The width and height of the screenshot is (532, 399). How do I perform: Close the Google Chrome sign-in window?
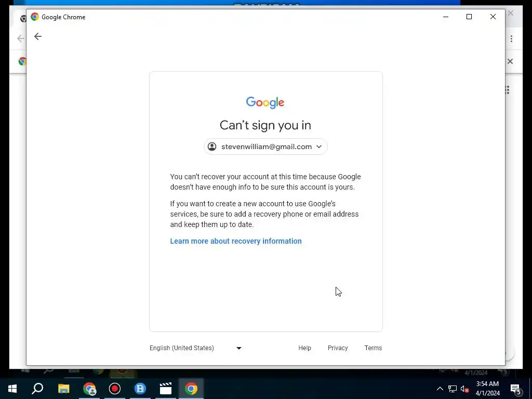[x=493, y=17]
